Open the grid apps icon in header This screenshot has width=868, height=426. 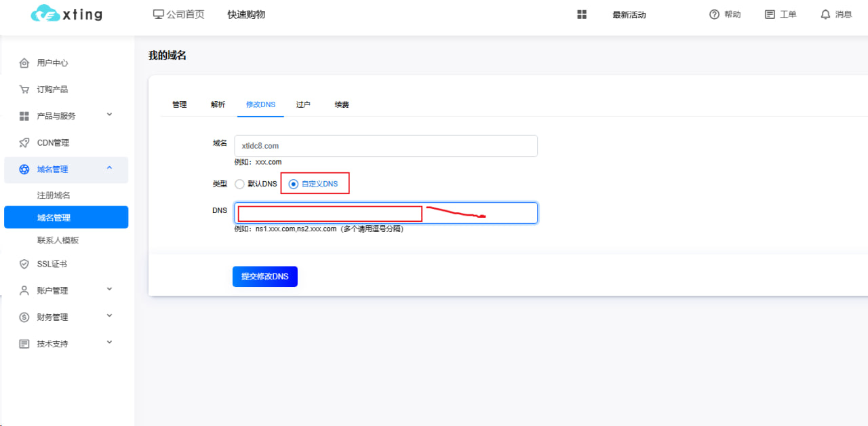582,14
